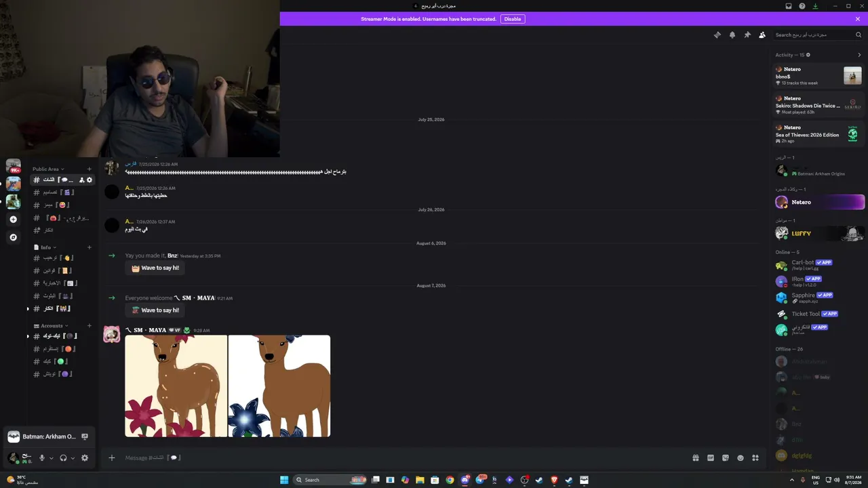Edit selected channel via gear icon
The height and width of the screenshot is (488, 868).
pos(90,180)
